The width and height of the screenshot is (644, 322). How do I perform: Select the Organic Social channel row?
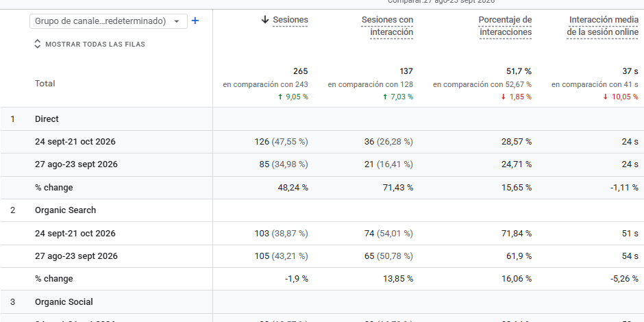[x=322, y=302]
